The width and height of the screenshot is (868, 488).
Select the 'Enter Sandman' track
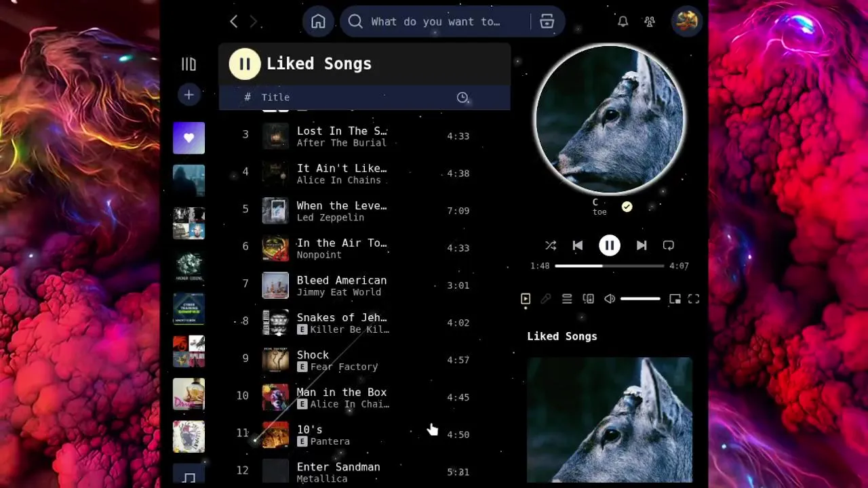coord(338,466)
